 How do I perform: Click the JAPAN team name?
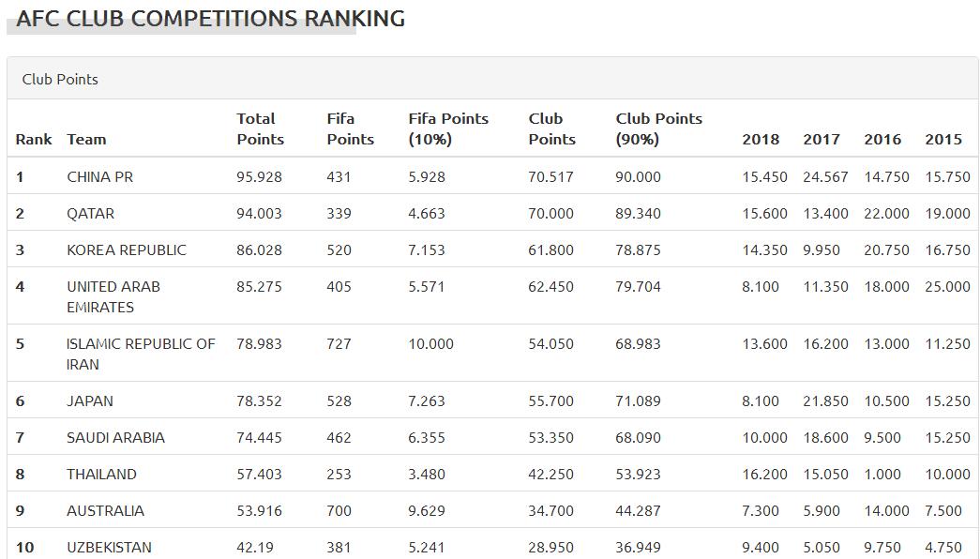point(89,400)
